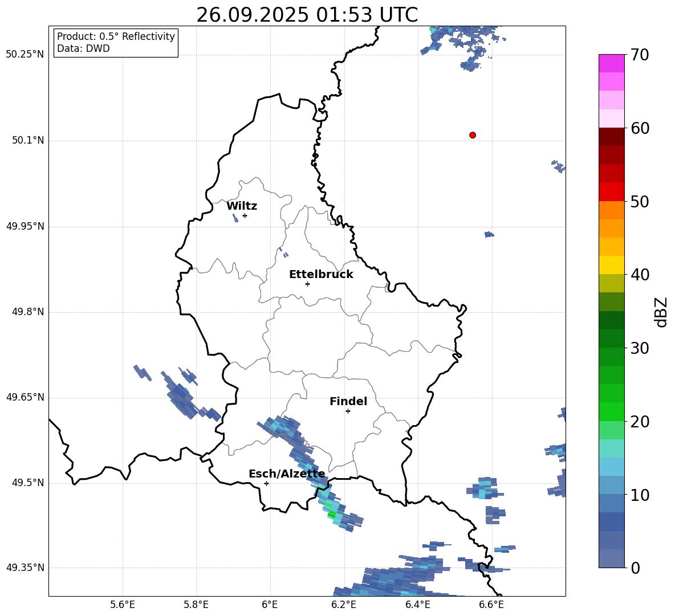Click the magenta top colorbar swatch

tap(612, 63)
